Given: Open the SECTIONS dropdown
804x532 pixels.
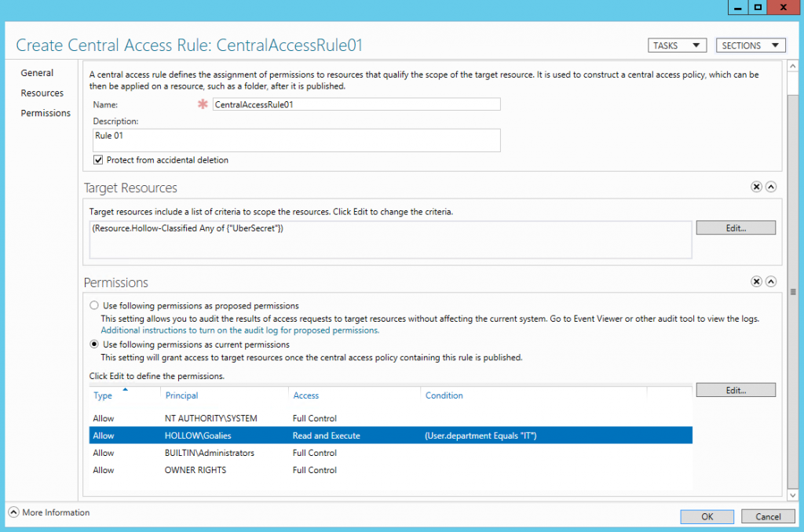Looking at the screenshot, I should click(750, 45).
